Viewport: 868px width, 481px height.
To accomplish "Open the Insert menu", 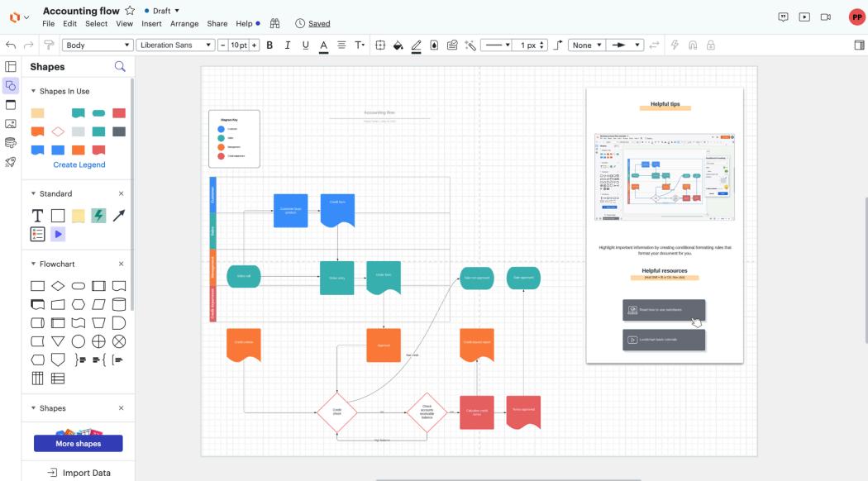I will point(151,24).
